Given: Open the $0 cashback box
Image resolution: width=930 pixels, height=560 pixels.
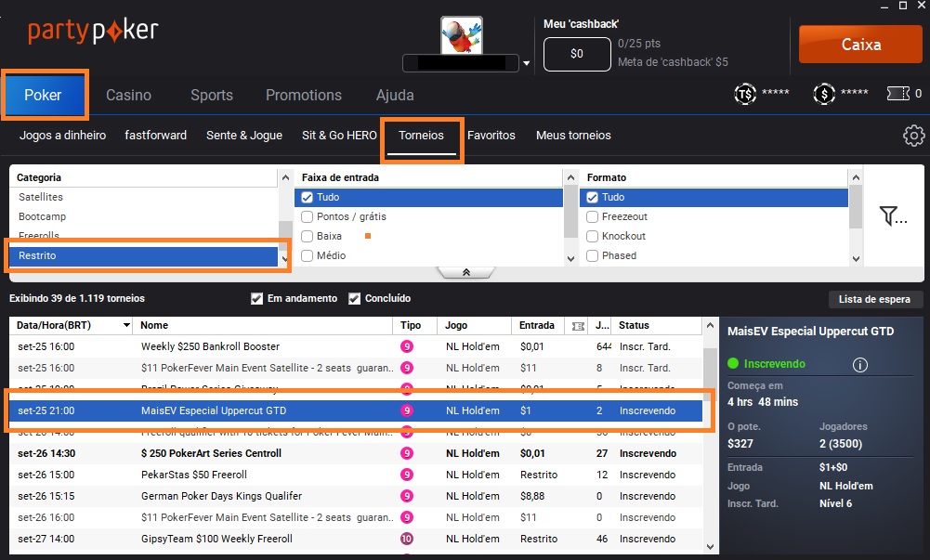Looking at the screenshot, I should click(577, 54).
